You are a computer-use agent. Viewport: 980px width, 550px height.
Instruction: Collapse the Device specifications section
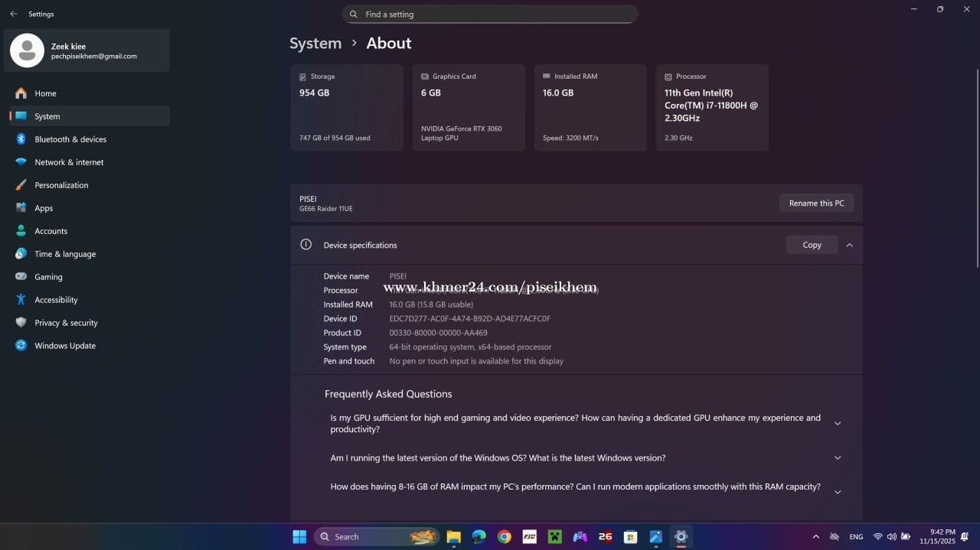(849, 246)
